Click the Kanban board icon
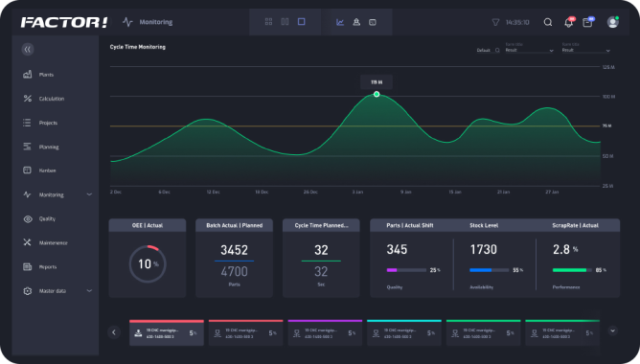 point(27,171)
